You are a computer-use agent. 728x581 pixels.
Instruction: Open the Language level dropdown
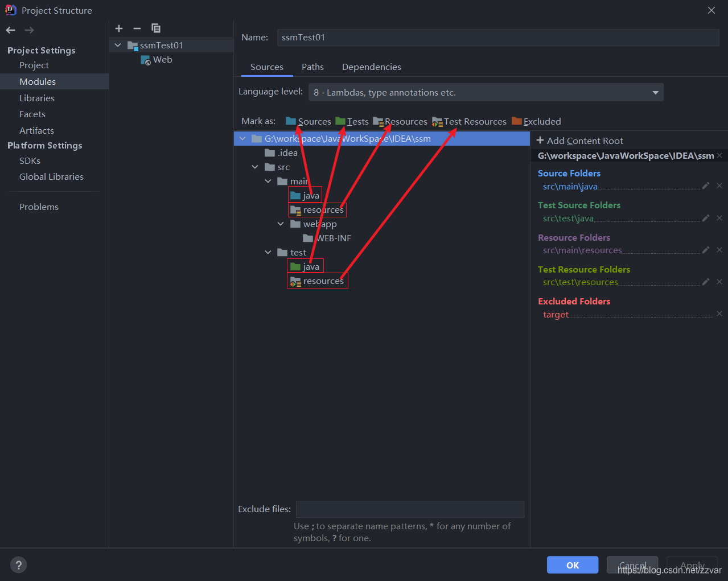coord(486,92)
